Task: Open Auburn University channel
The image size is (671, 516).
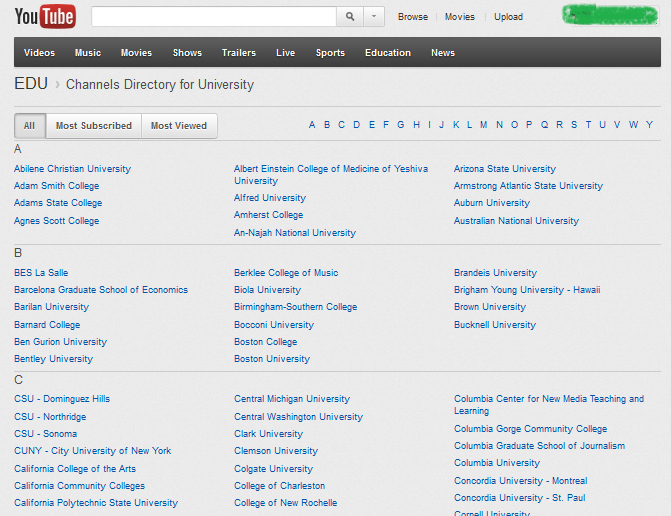Action: point(492,203)
